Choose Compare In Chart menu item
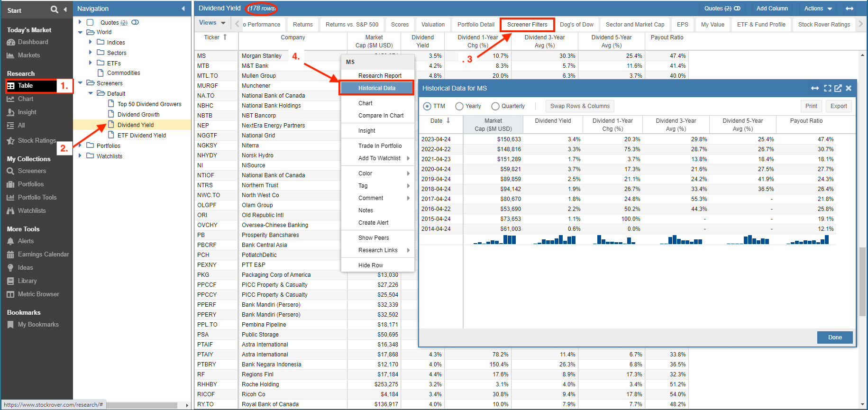Screen dimensions: 868x410 (x=378, y=116)
